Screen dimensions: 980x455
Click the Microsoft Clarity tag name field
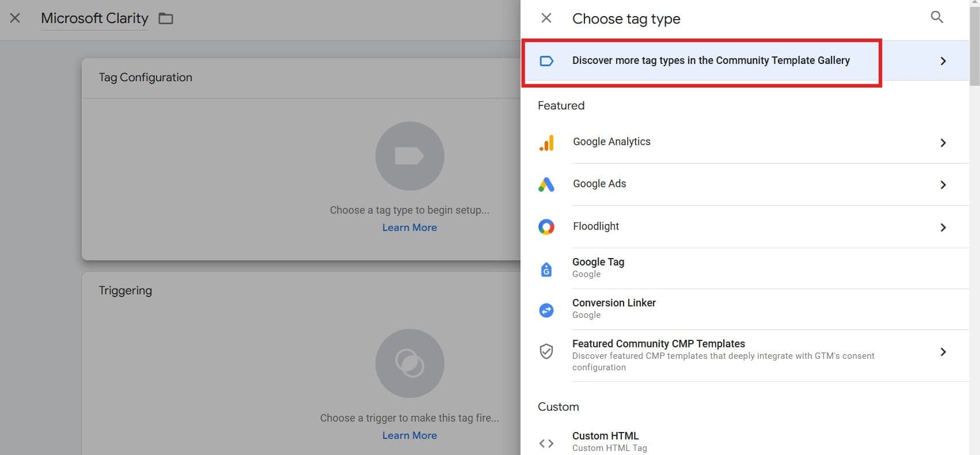[x=94, y=18]
